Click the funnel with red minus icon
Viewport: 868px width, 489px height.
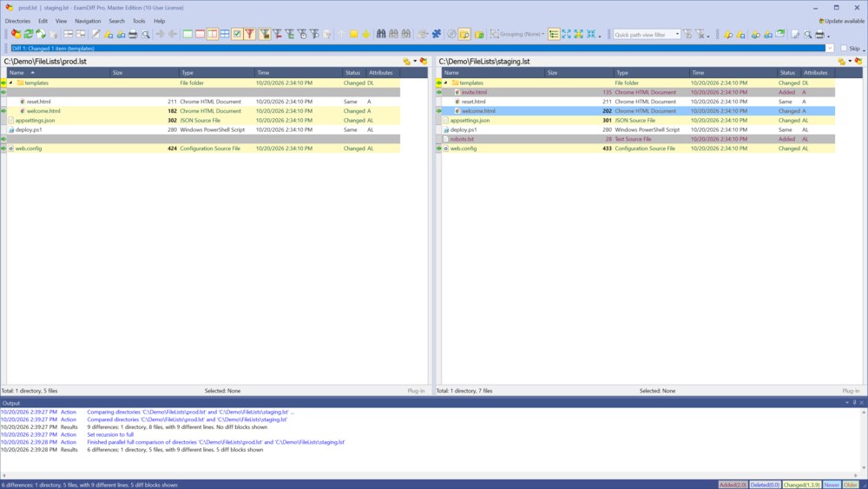coord(278,35)
